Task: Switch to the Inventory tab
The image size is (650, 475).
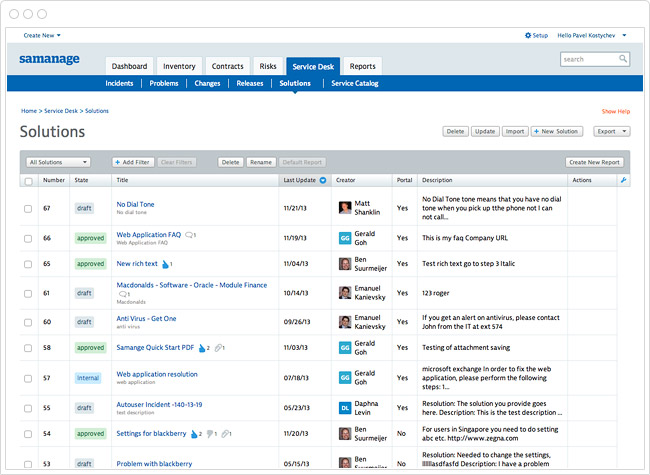Action: click(180, 66)
